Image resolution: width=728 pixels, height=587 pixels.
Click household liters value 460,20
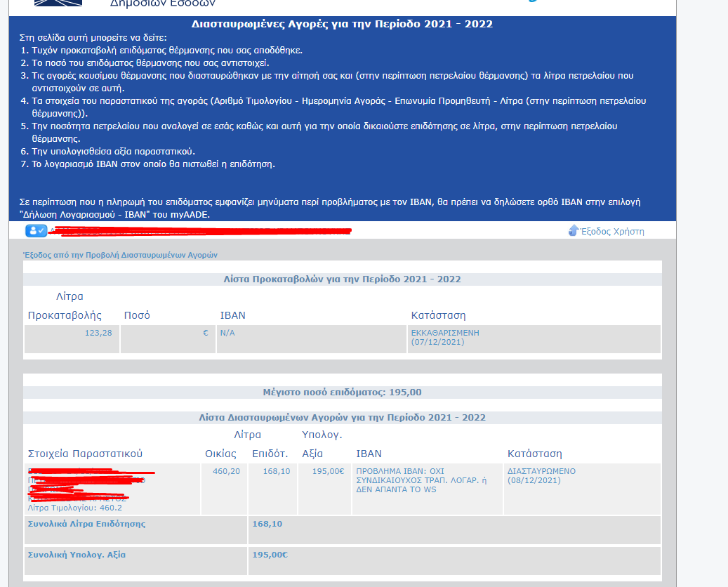[x=226, y=471]
